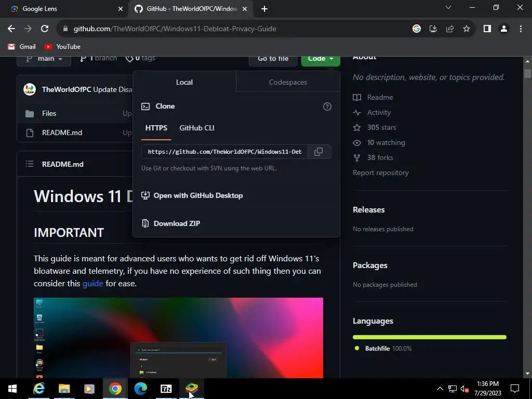Close the Google Lens tab
This screenshot has width=532, height=399.
pyautogui.click(x=121, y=9)
